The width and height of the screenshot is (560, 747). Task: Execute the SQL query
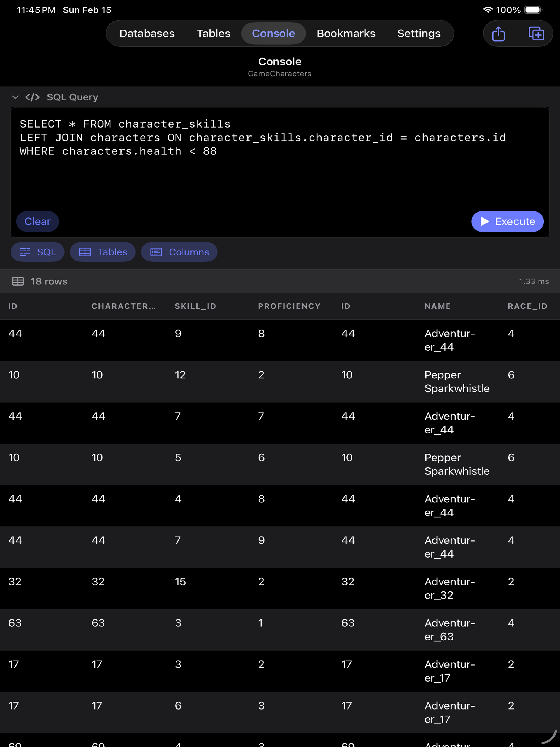click(507, 221)
